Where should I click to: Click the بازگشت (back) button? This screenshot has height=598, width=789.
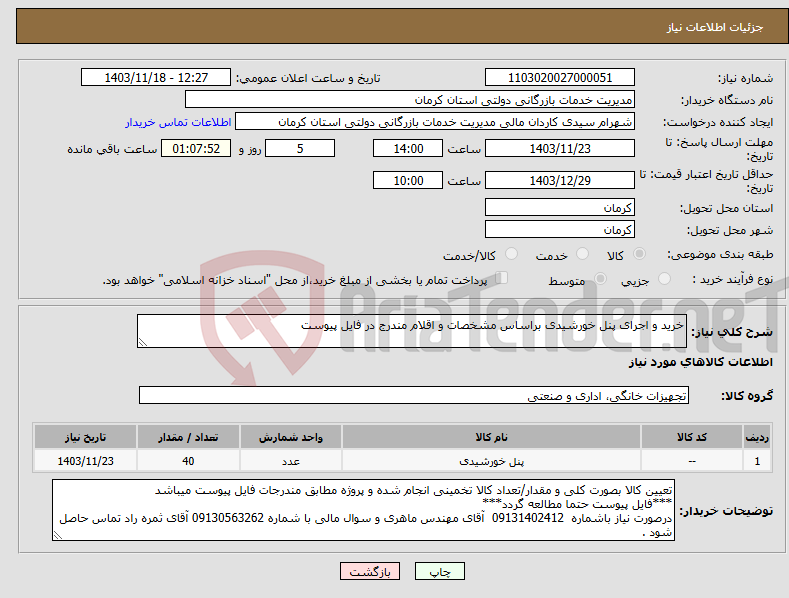pos(370,571)
